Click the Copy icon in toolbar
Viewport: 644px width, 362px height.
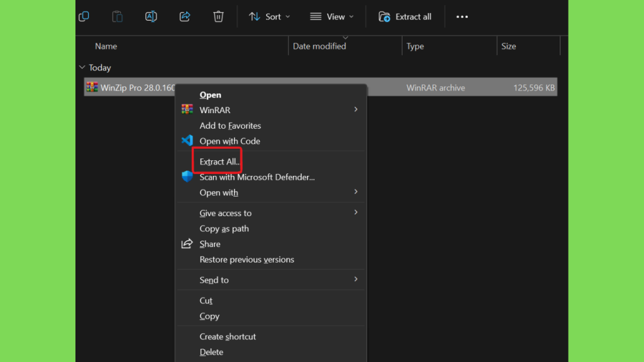click(x=84, y=16)
